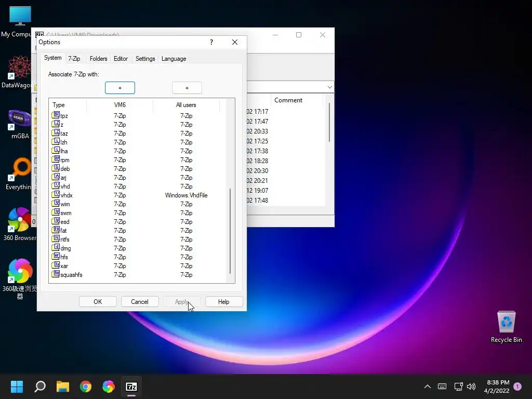Image resolution: width=532 pixels, height=399 pixels.
Task: Click the hfs file type icon
Action: 56,256
